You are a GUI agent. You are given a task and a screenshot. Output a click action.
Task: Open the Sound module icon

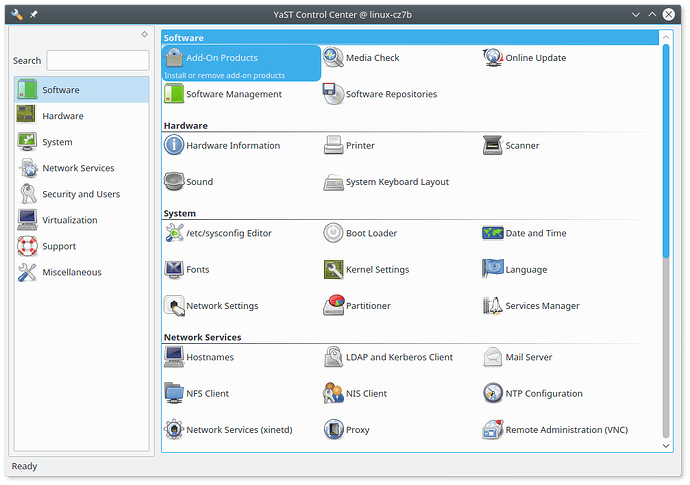tap(174, 182)
